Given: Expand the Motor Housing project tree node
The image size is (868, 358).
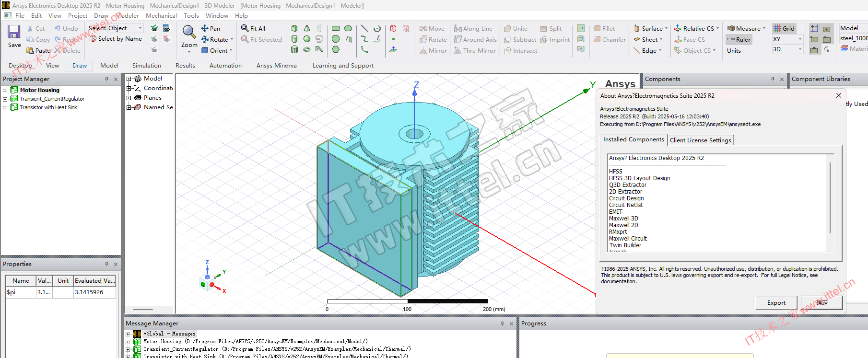Looking at the screenshot, I should click(5, 90).
